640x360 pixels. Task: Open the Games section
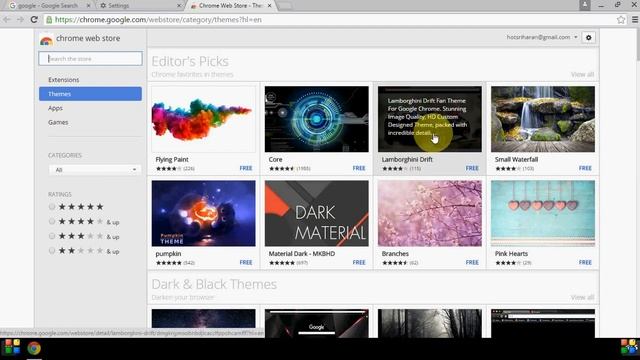pyautogui.click(x=58, y=122)
